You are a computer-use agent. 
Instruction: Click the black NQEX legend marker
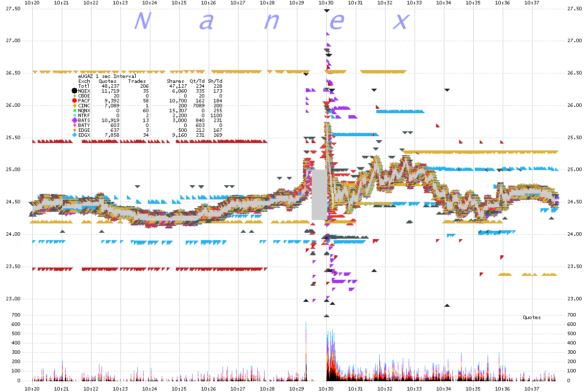[74, 91]
